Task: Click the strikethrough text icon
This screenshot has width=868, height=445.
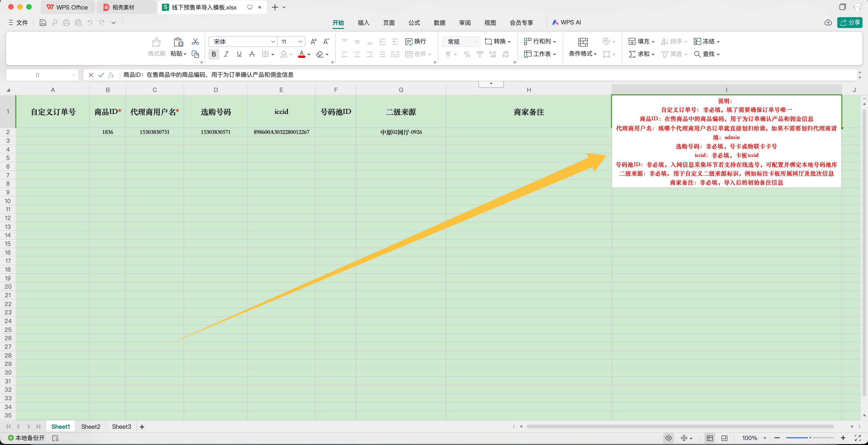Action: (252, 54)
